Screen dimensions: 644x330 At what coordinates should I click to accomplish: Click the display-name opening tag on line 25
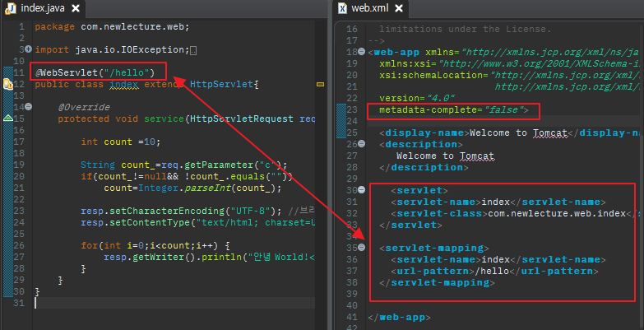(424, 133)
